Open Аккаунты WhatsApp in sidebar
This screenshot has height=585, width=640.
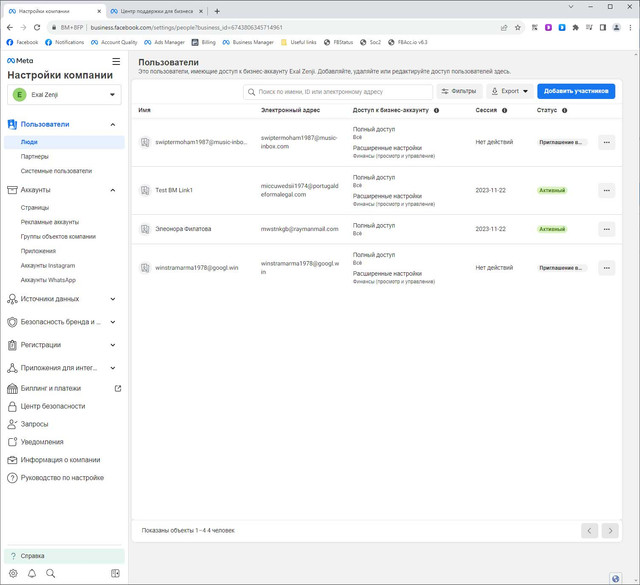[x=48, y=280]
